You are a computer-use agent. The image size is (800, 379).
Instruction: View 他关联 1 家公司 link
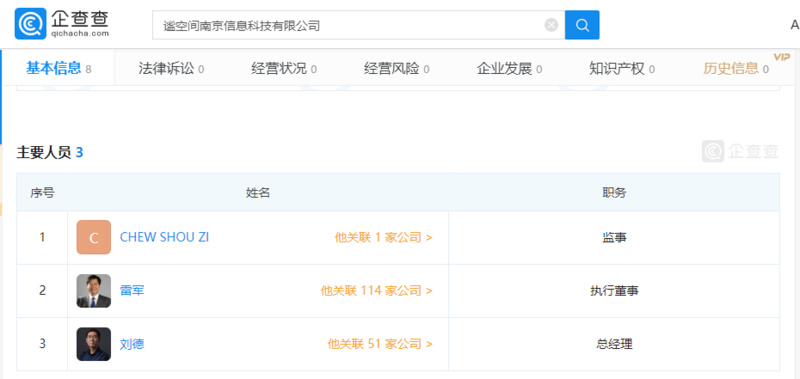(x=384, y=237)
